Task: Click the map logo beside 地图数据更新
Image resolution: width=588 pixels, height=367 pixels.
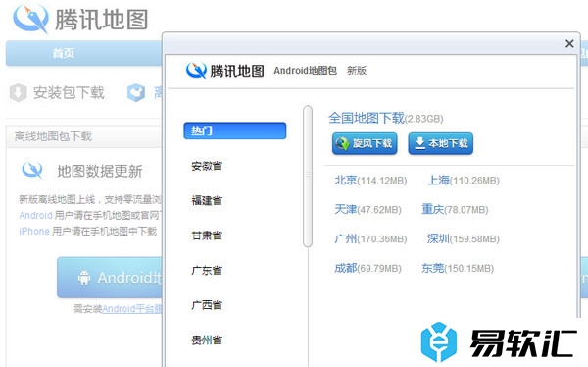Action: coord(32,170)
